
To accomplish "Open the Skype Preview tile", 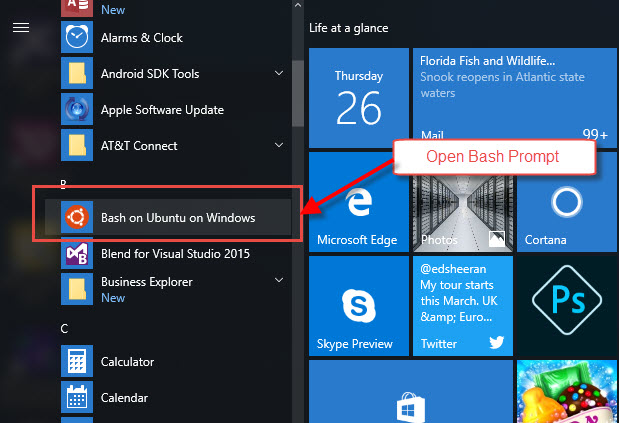I will [x=358, y=306].
